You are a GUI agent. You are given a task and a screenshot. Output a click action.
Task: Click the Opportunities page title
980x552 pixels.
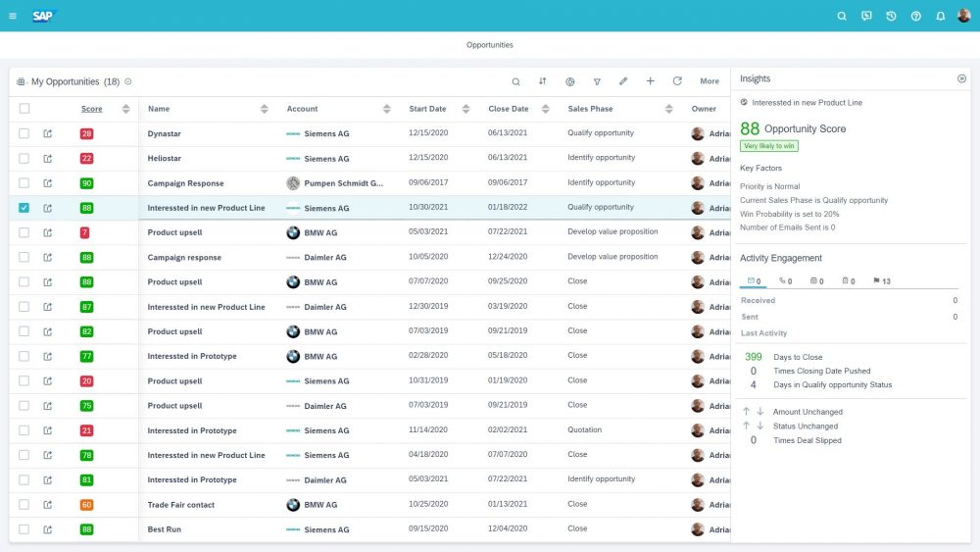point(489,45)
